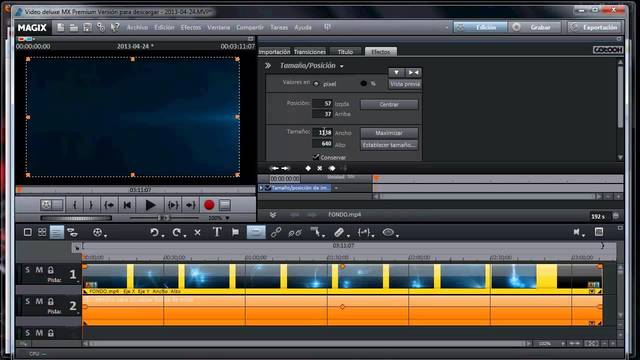
Task: Delete keyframe with X in effects panel
Action: [320, 168]
